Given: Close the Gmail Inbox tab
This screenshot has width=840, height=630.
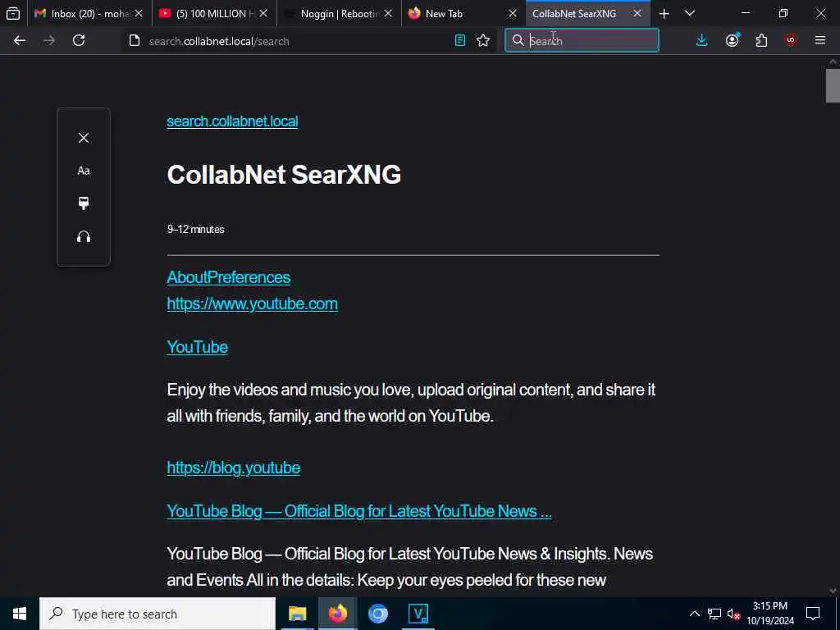Looking at the screenshot, I should click(x=139, y=13).
